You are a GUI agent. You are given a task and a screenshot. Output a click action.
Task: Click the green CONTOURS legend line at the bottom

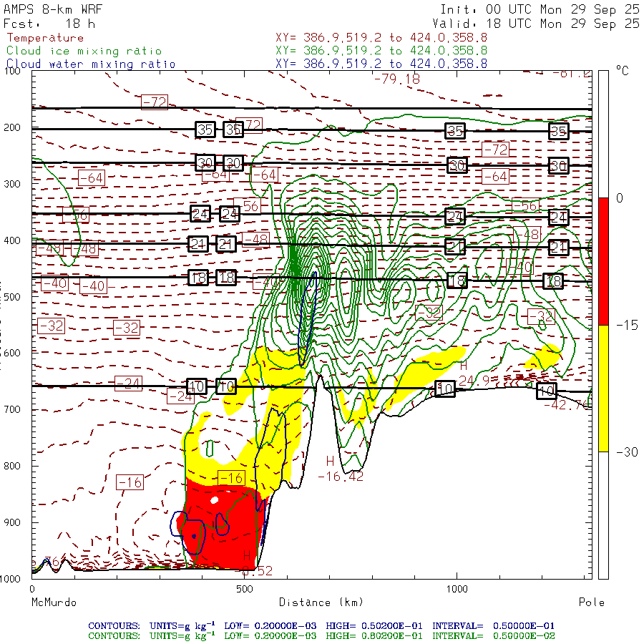coord(321,636)
